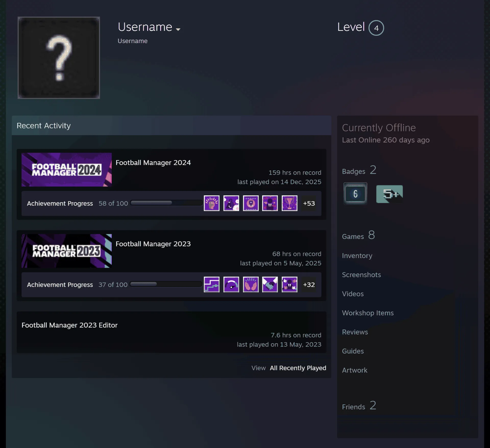Open the Friends list link
This screenshot has width=490, height=448.
coord(359,406)
